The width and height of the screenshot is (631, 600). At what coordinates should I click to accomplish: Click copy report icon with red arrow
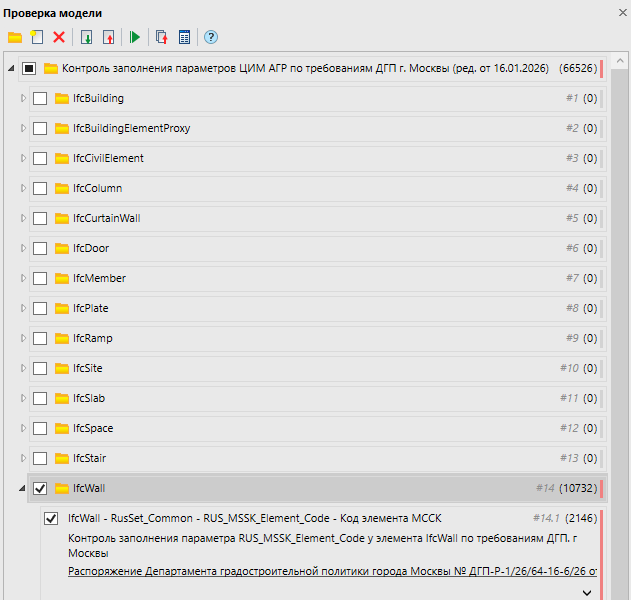(x=162, y=37)
